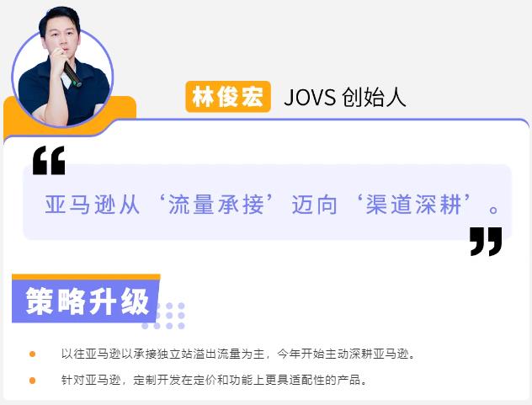Click the word JOVS in the title
532x405 pixels.
310,98
